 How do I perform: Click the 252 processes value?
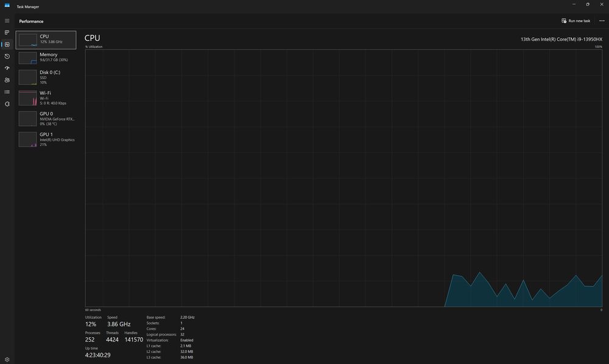click(90, 340)
